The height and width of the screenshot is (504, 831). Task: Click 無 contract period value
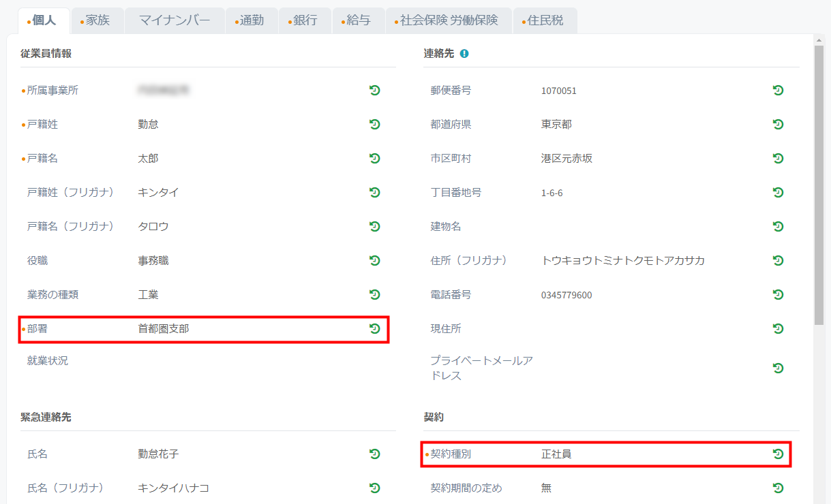[x=546, y=488]
